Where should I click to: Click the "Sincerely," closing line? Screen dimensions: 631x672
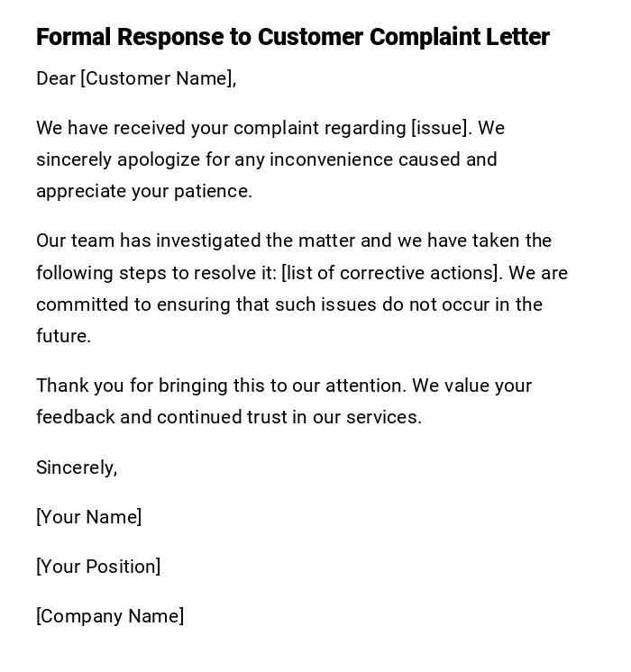click(77, 468)
